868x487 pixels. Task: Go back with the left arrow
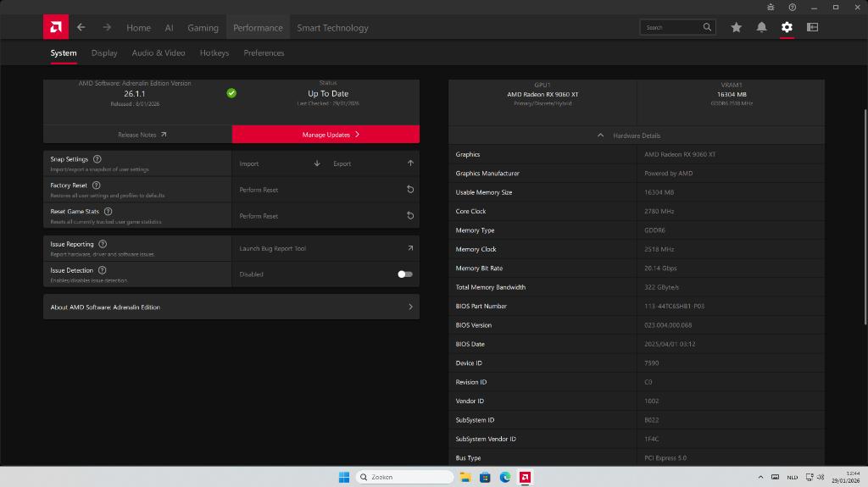click(81, 27)
